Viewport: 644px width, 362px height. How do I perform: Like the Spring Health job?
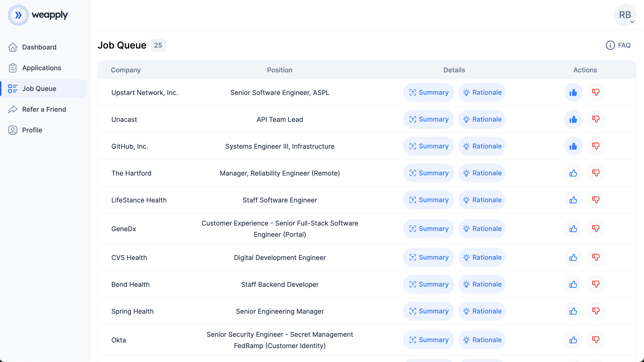[x=573, y=311]
